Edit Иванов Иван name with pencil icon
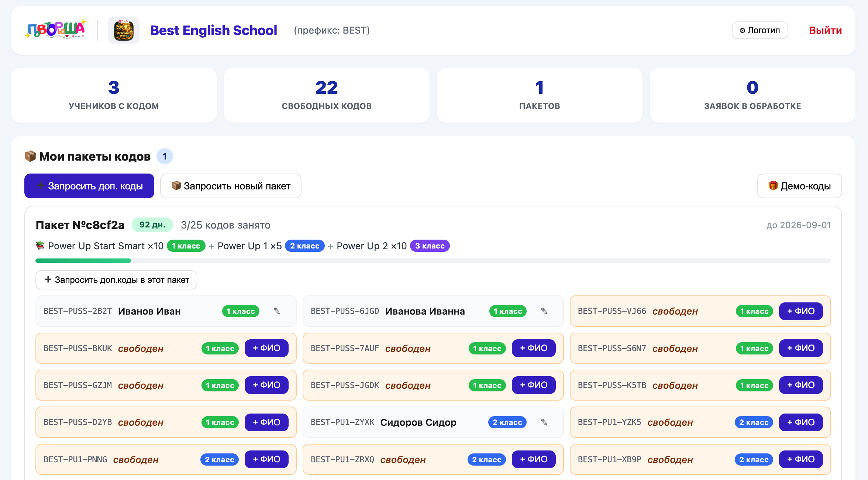The image size is (868, 480). (277, 311)
